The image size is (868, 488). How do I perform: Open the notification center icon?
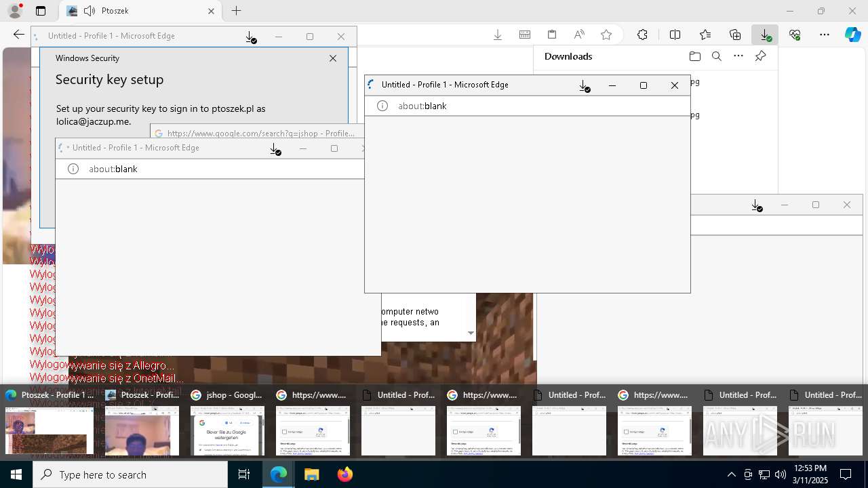coord(846,474)
